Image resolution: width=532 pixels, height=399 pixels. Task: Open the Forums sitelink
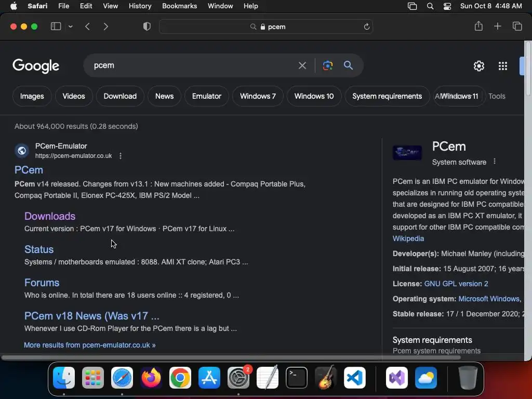coord(42,283)
